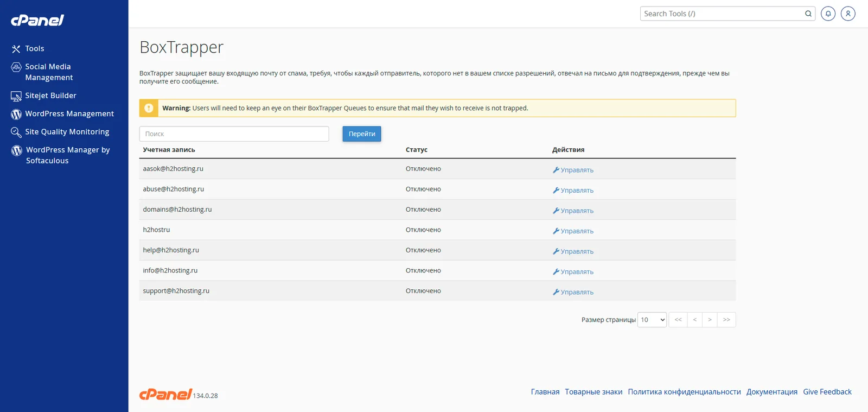The width and height of the screenshot is (868, 412).
Task: Select the h2hostru account cell
Action: [156, 230]
